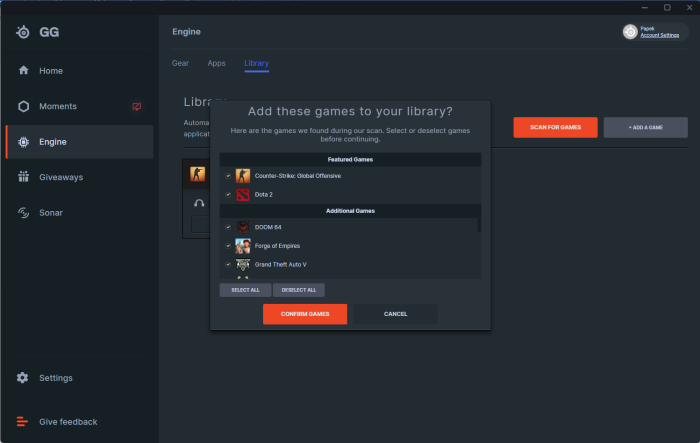Viewport: 700px width, 443px height.
Task: Select the Library tab
Action: point(257,63)
